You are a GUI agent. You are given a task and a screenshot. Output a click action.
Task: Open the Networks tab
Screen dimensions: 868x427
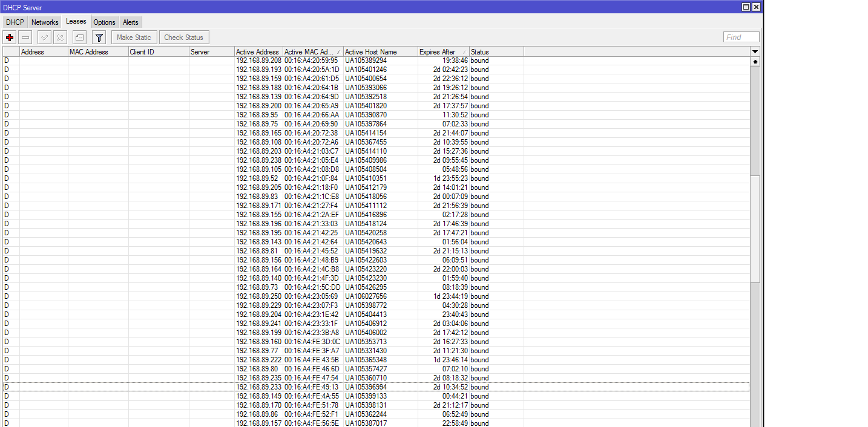coord(44,22)
